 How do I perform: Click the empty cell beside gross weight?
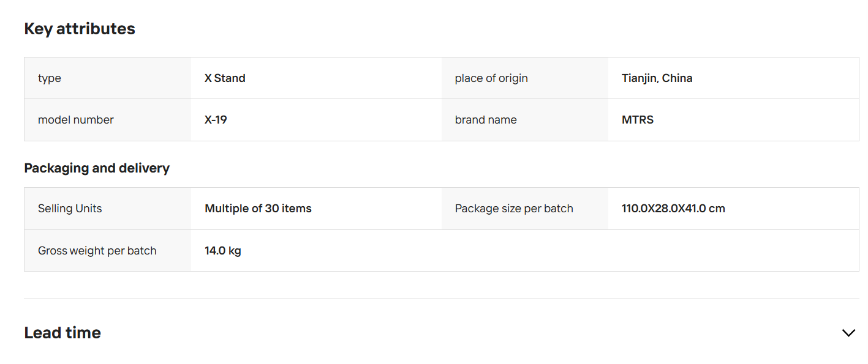tap(650, 251)
